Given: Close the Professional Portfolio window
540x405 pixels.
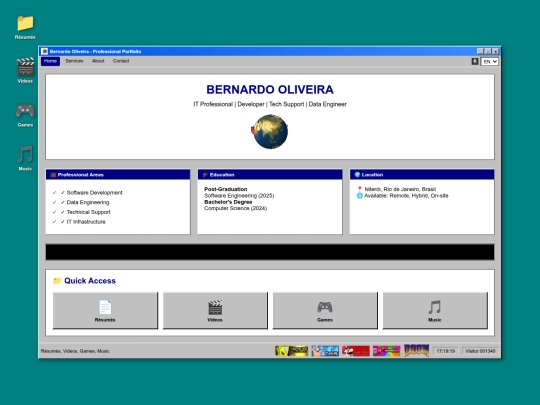Looking at the screenshot, I should (x=496, y=51).
